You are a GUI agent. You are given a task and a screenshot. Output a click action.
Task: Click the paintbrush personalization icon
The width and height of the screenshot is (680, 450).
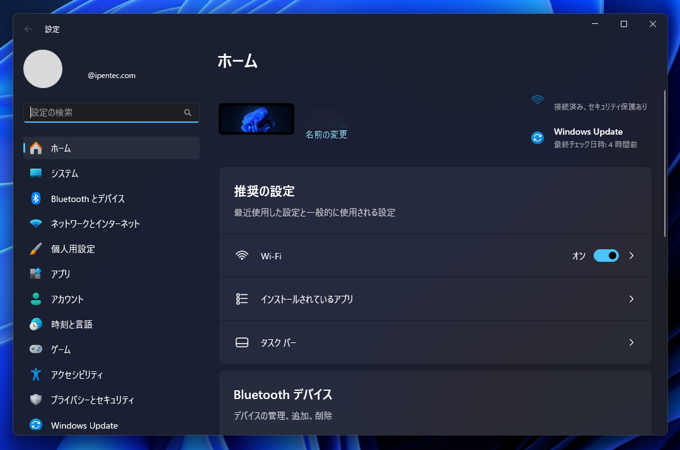36,249
